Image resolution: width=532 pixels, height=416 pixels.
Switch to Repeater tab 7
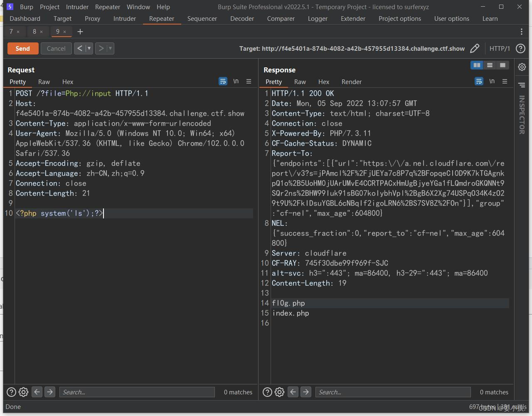[x=11, y=32]
